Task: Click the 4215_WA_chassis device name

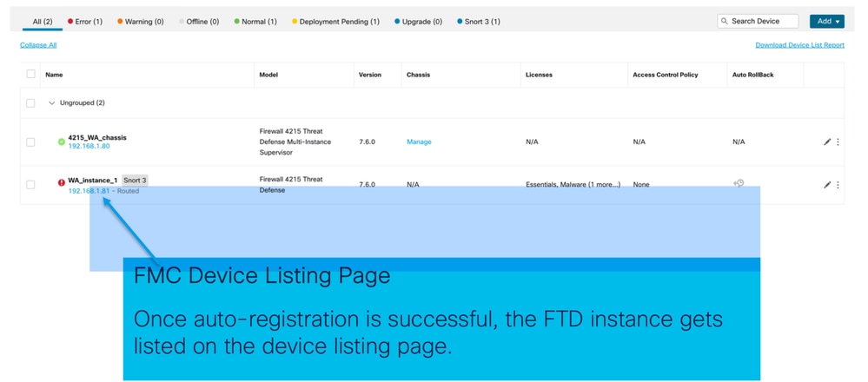Action: tap(96, 138)
